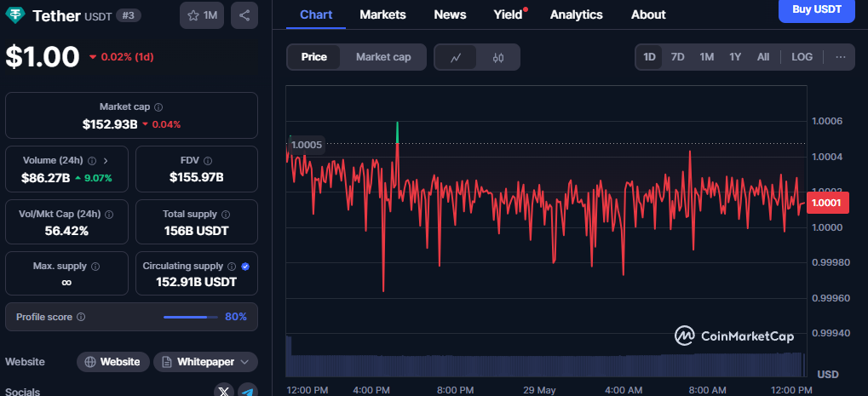The height and width of the screenshot is (396, 868).
Task: Set chart range to 1Y
Action: (735, 57)
